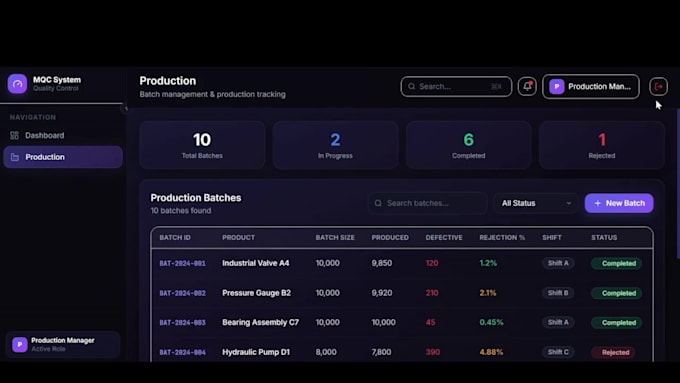Open batch BAT-2024-001
The width and height of the screenshot is (680, 383).
183,263
